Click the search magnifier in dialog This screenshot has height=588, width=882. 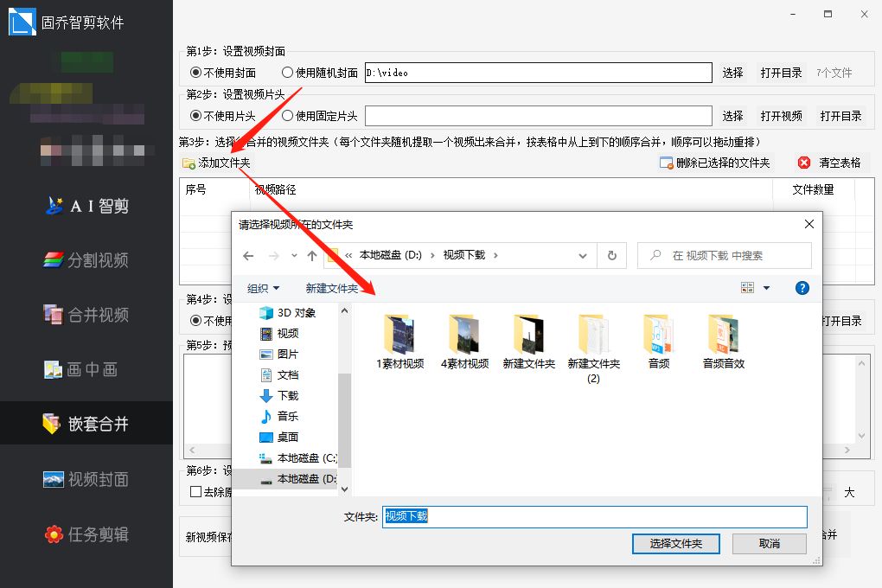coord(655,255)
